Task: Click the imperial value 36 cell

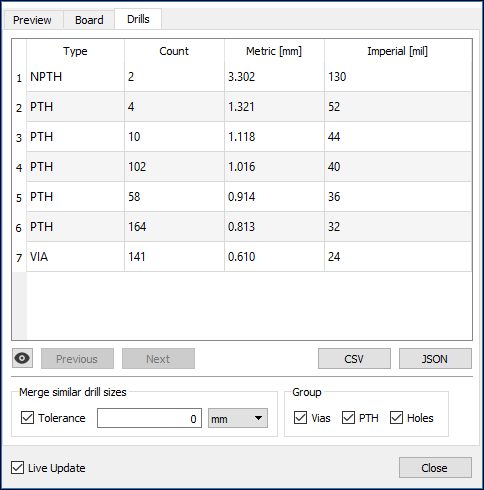Action: click(398, 197)
